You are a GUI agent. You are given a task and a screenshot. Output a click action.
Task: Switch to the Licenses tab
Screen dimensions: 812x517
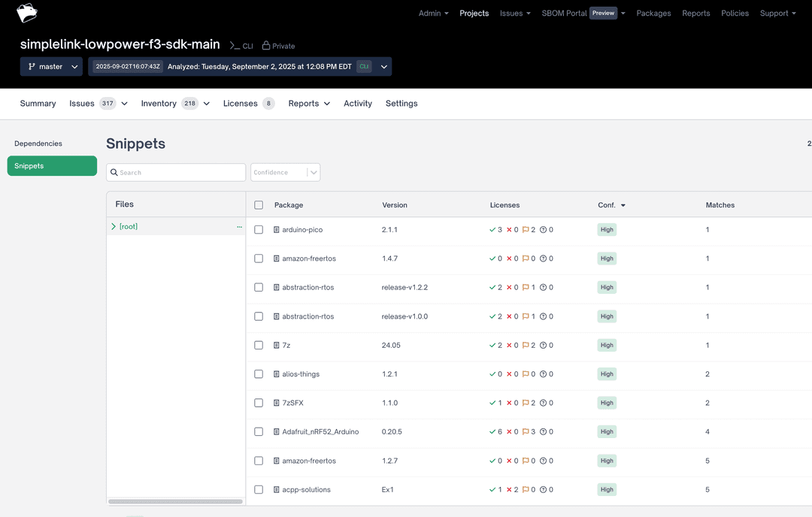(x=239, y=103)
